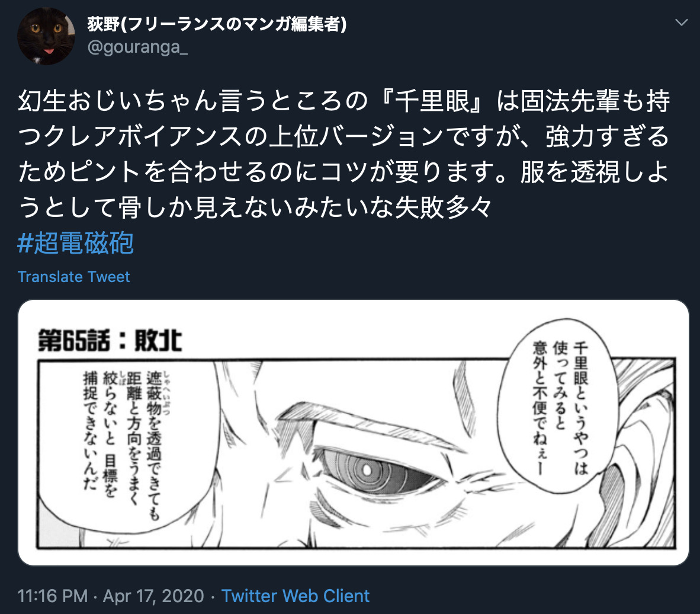Click the tweet's last line ending 失敗多々

[x=255, y=207]
